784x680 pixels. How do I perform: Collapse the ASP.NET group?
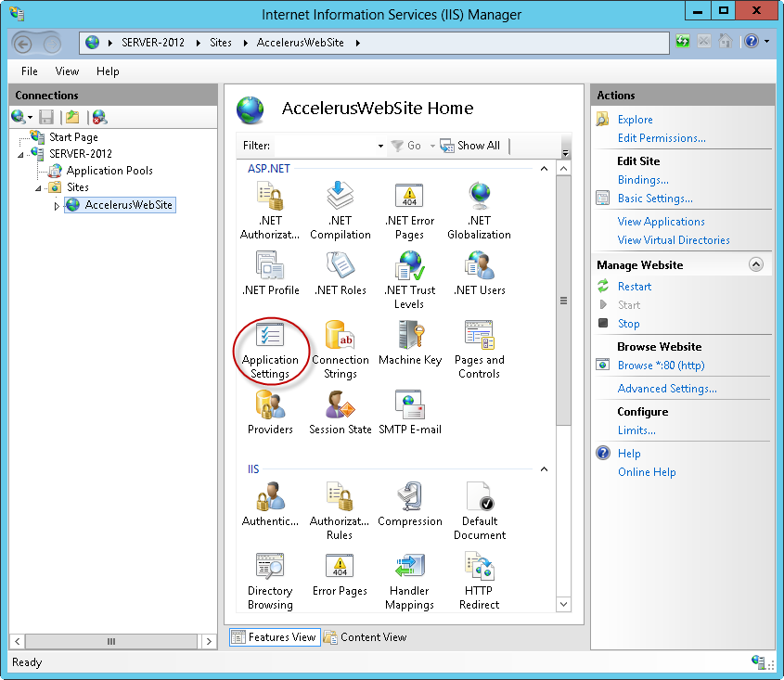point(544,169)
